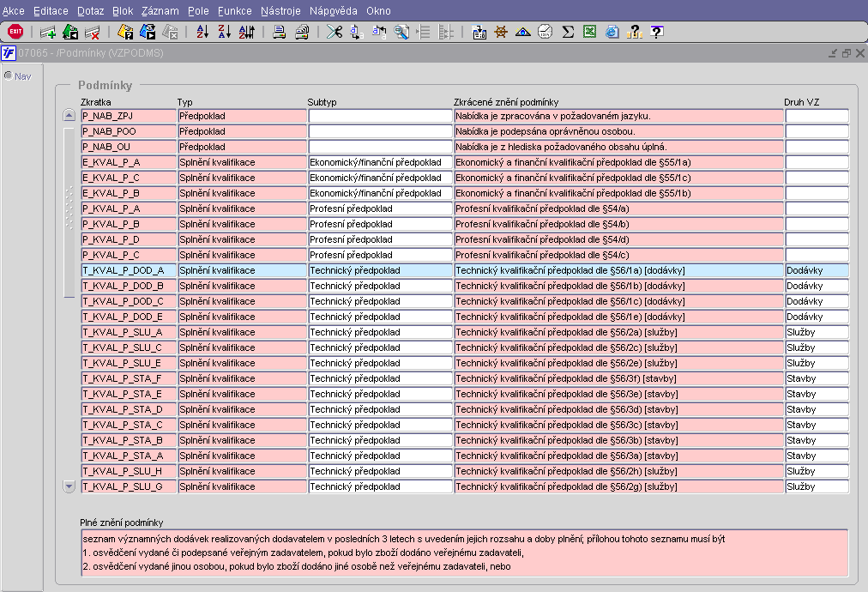Sort descending with the Z-A icon

(224, 32)
